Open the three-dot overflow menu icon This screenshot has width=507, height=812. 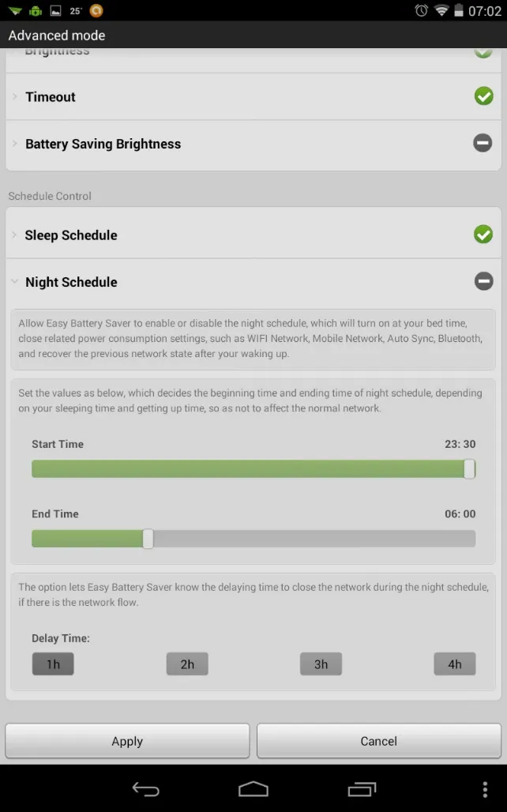485,789
